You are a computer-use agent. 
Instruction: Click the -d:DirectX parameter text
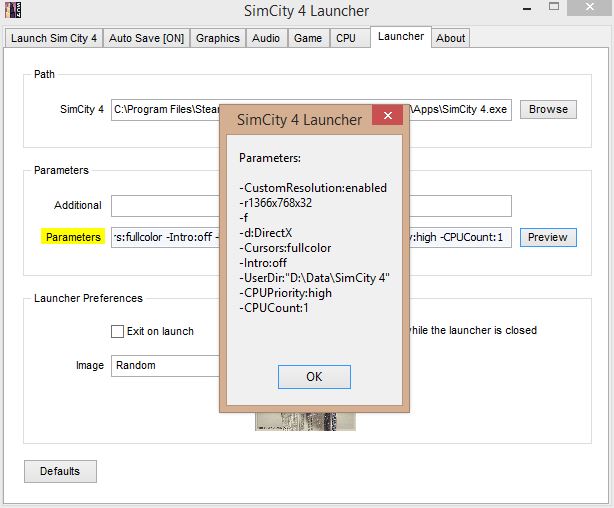pos(266,233)
